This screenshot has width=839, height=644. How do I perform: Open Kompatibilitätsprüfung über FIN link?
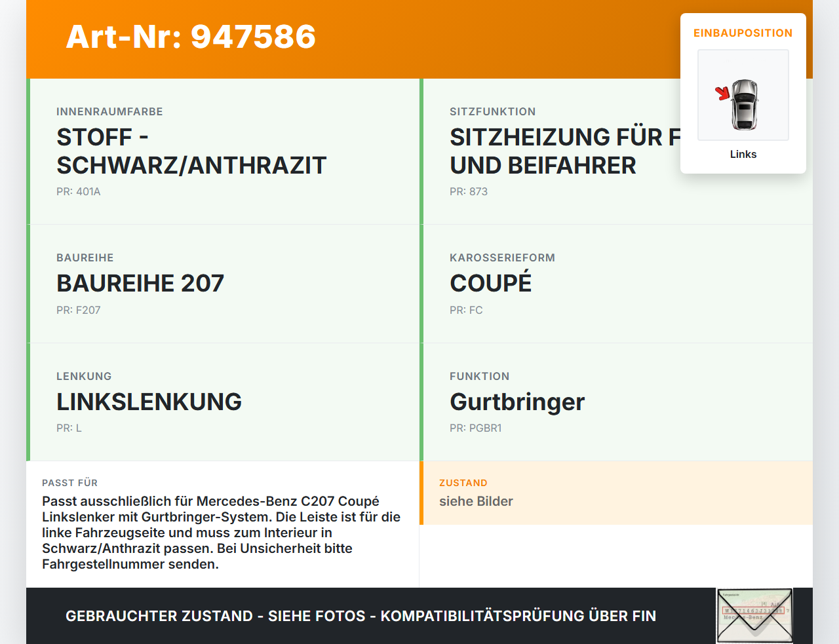(x=361, y=616)
